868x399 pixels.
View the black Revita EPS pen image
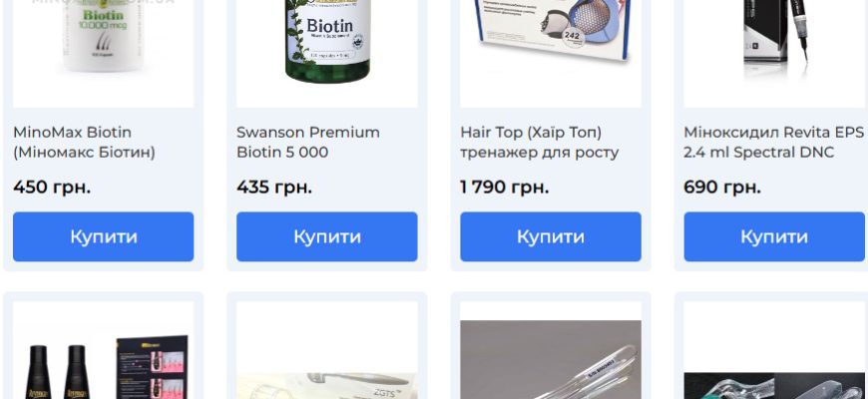(774, 54)
